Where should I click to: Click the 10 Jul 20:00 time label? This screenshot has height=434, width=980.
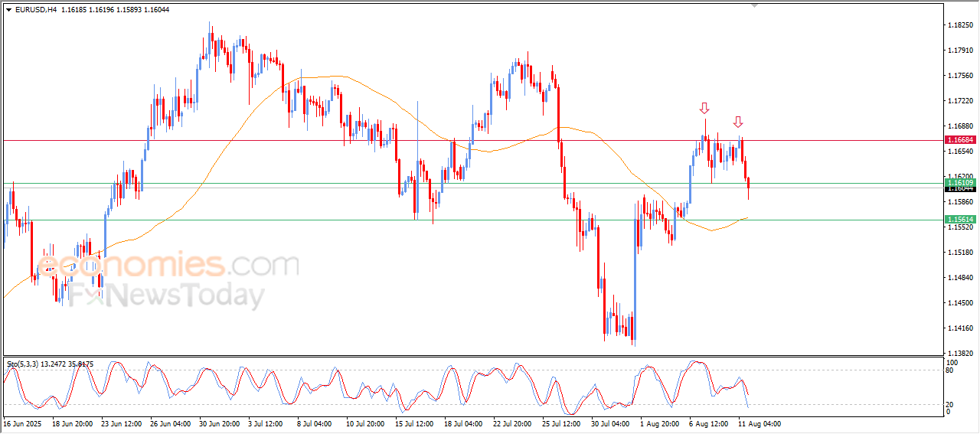[x=367, y=423]
